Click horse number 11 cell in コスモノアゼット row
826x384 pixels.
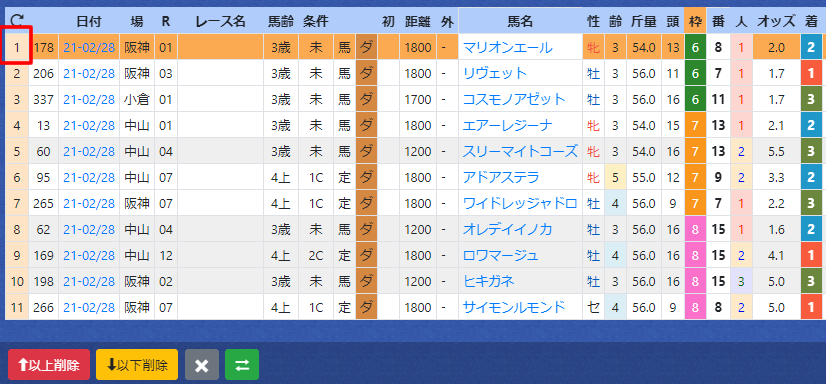coord(718,100)
